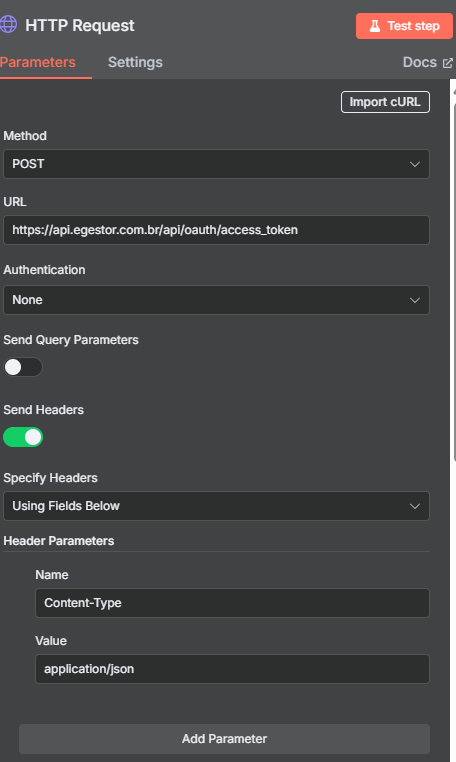Screen dimensions: 456x762
Task: Click the flask icon on Test step
Action: tap(375, 26)
